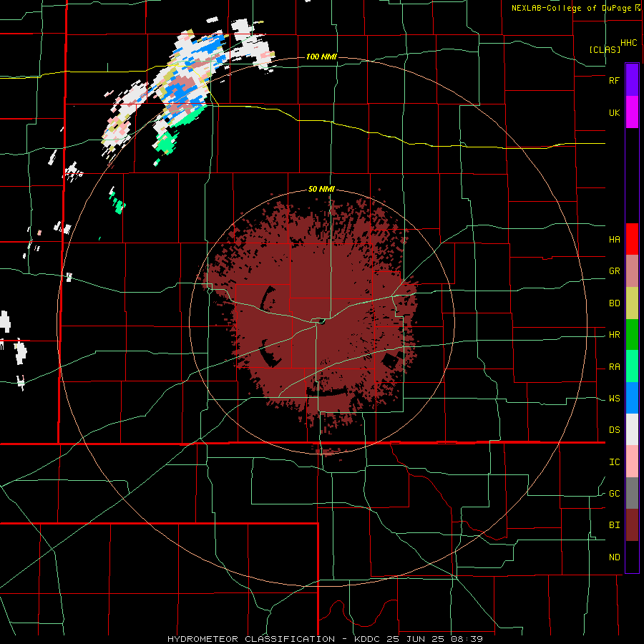Image resolution: width=644 pixels, height=644 pixels.
Task: Select the gray GC legend swatch
Action: [x=632, y=493]
